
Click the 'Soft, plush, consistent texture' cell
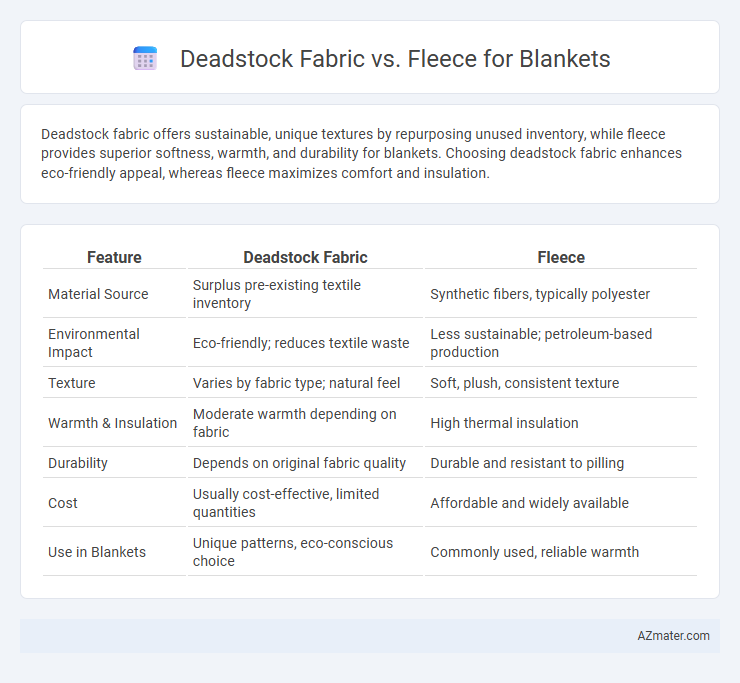[x=561, y=383]
